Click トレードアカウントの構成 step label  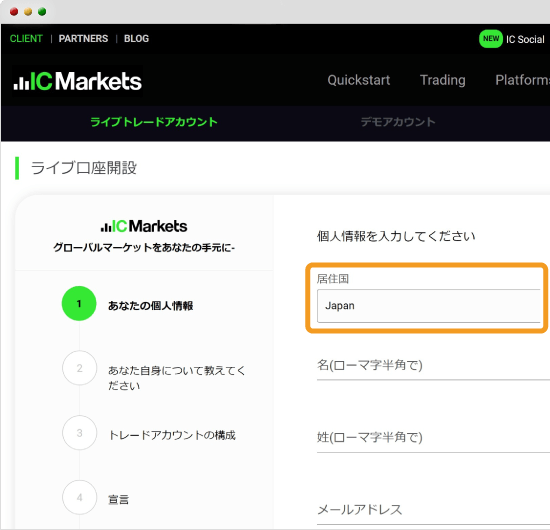[x=172, y=435]
